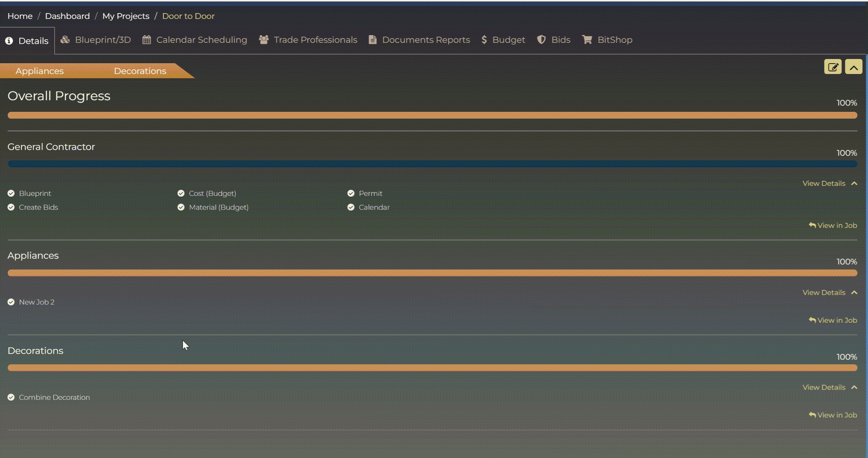The width and height of the screenshot is (868, 458).
Task: Click the Calendar Scheduling calendar icon
Action: [x=147, y=40]
